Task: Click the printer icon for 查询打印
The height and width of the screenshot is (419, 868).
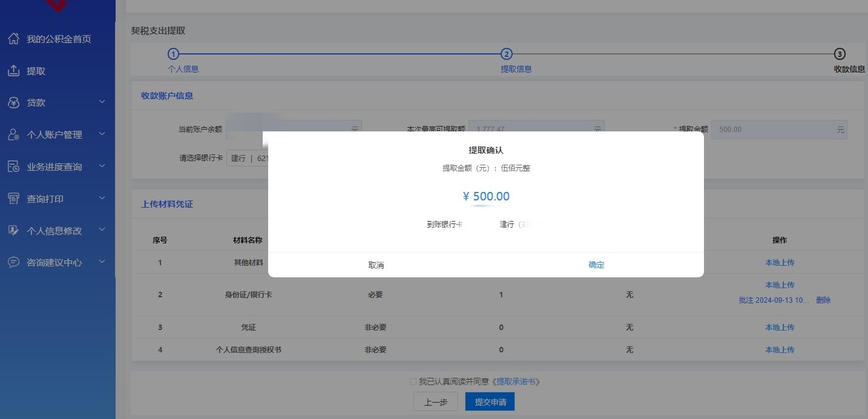Action: pos(13,199)
